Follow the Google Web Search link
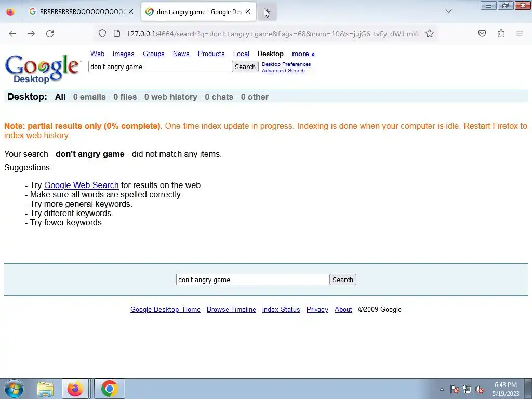This screenshot has height=399, width=532. point(82,185)
